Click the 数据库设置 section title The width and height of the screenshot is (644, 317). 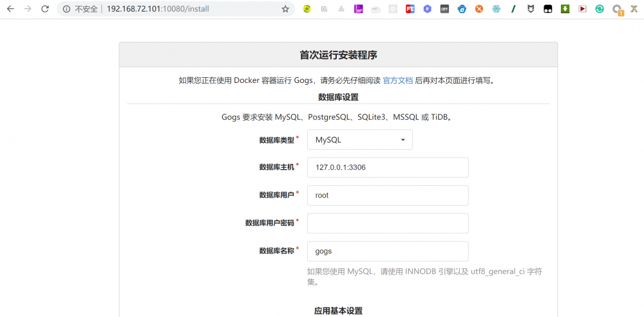click(x=339, y=97)
